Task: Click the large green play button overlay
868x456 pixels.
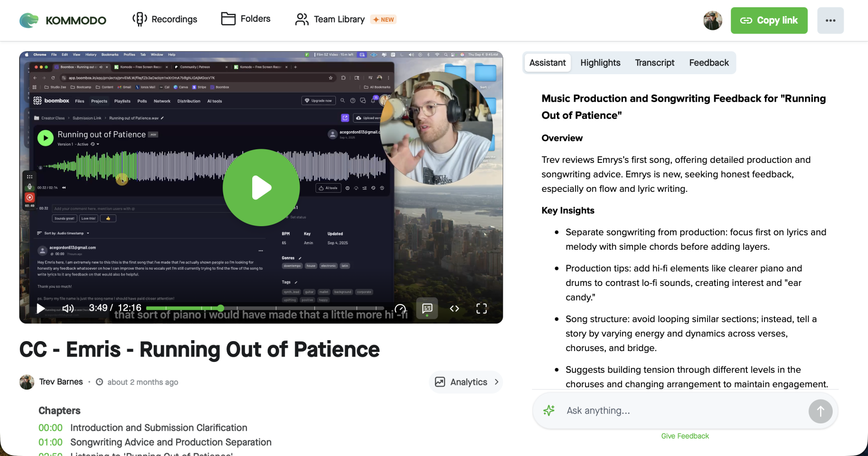Action: (x=261, y=187)
